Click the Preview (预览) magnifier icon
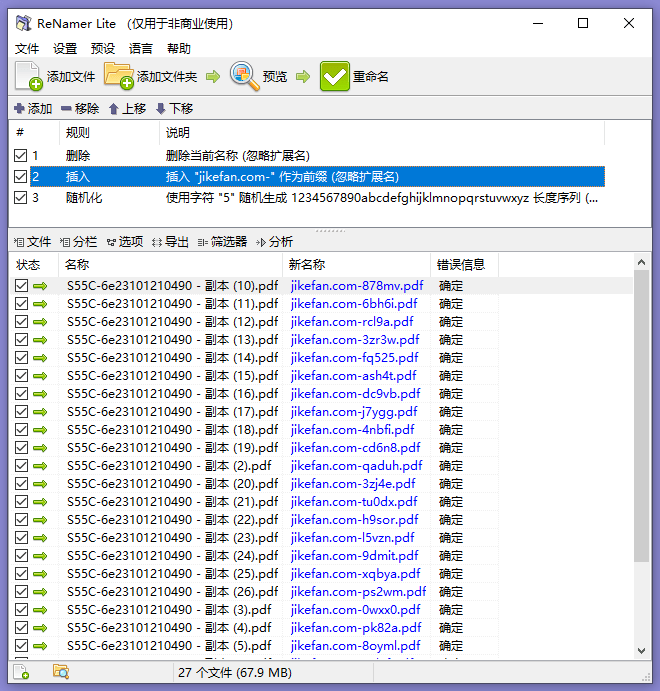The image size is (660, 691). pos(244,76)
